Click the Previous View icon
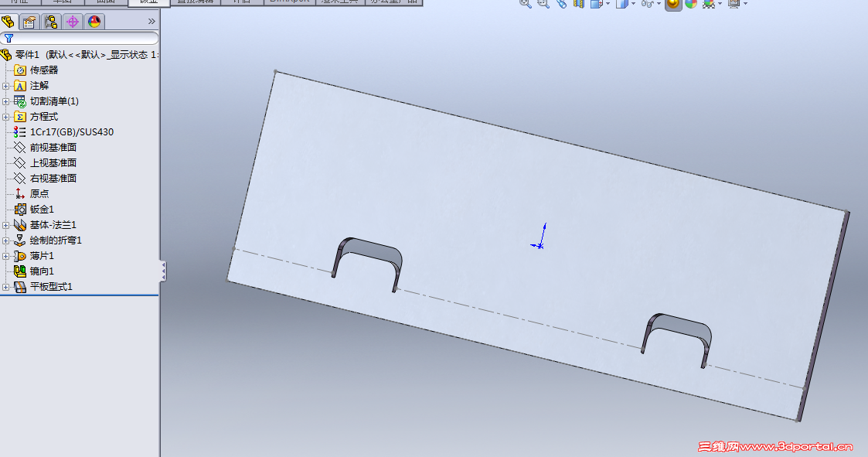 tap(561, 3)
